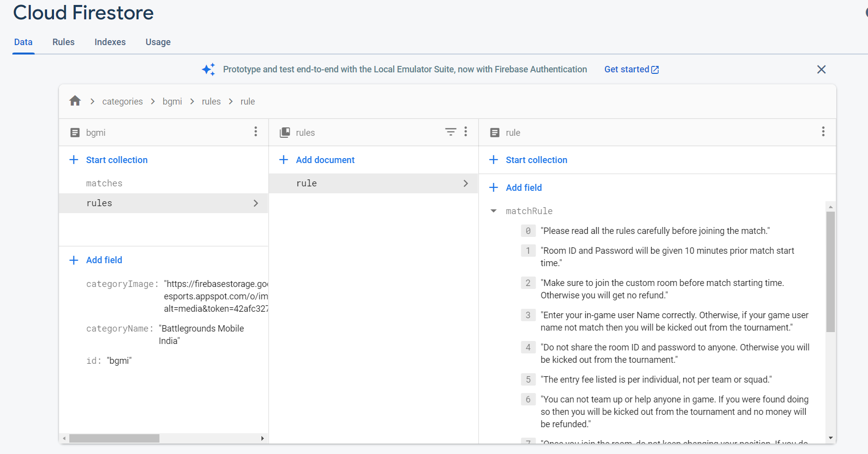Click rules in the breadcrumb path

coord(211,102)
